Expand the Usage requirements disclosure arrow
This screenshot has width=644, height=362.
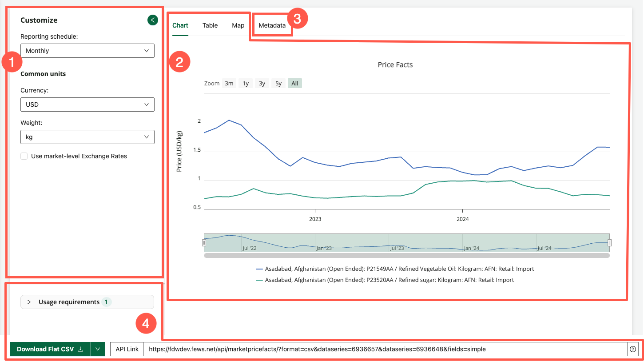[29, 302]
